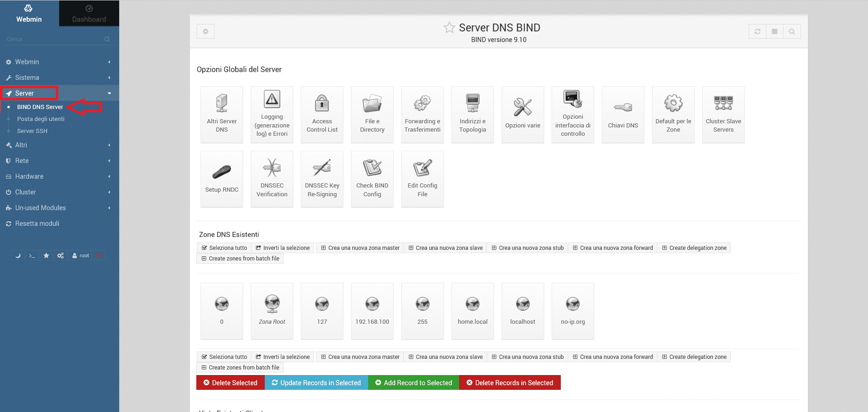
Task: Click Add Record to Selected
Action: pos(413,382)
